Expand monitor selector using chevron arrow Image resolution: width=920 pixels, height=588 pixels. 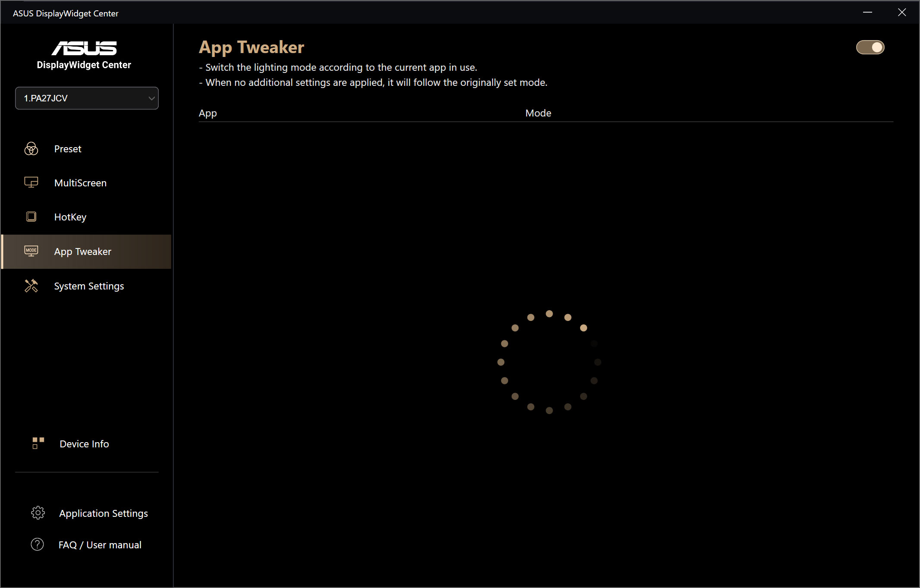pos(151,98)
